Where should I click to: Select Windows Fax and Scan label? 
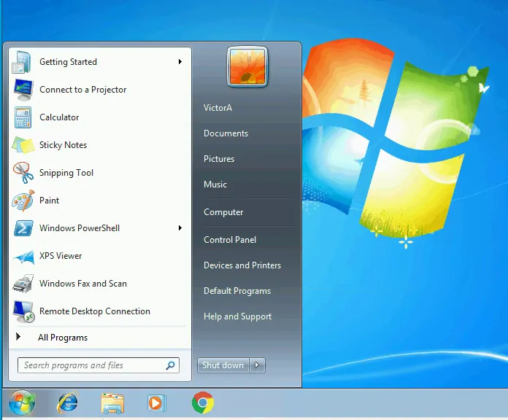pos(83,284)
